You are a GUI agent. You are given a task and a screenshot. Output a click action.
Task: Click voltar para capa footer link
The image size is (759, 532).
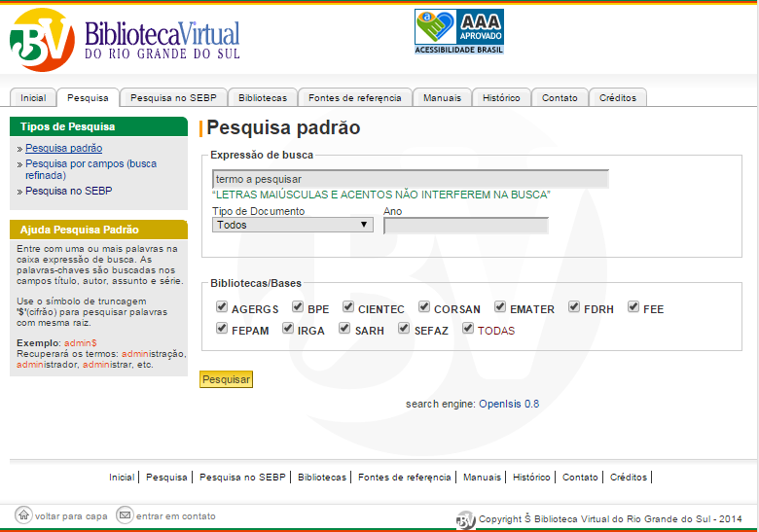click(x=71, y=516)
